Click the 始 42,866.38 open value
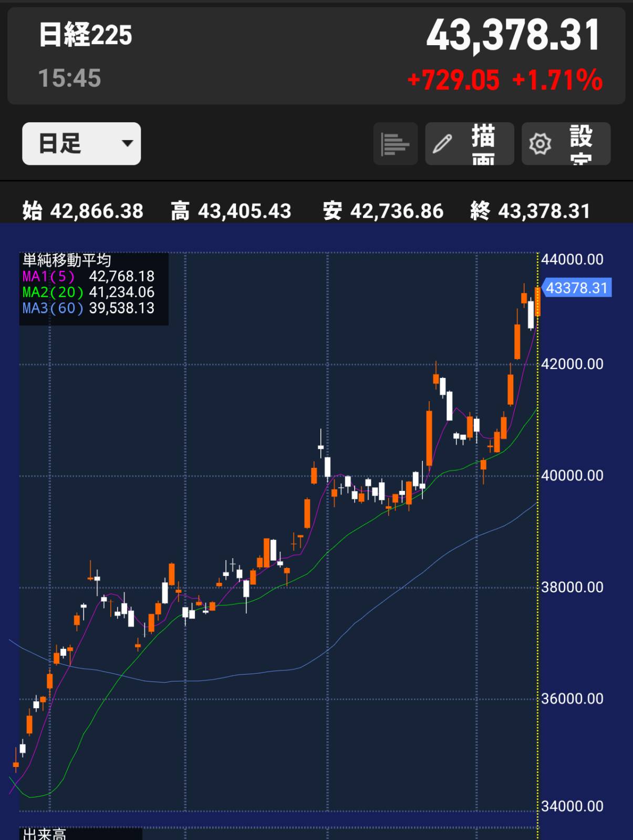Image resolution: width=633 pixels, height=840 pixels. click(x=83, y=211)
